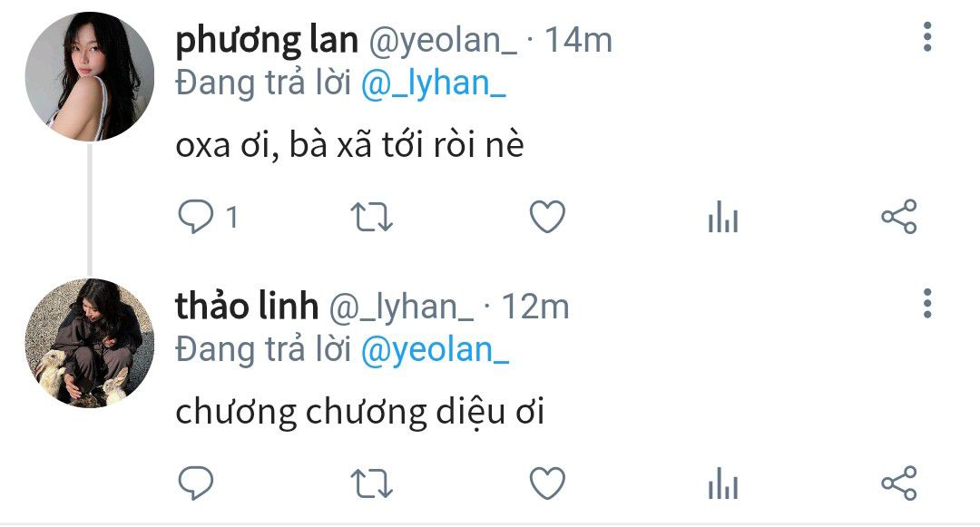View analytics for thảo linh's tweet

coord(723,483)
